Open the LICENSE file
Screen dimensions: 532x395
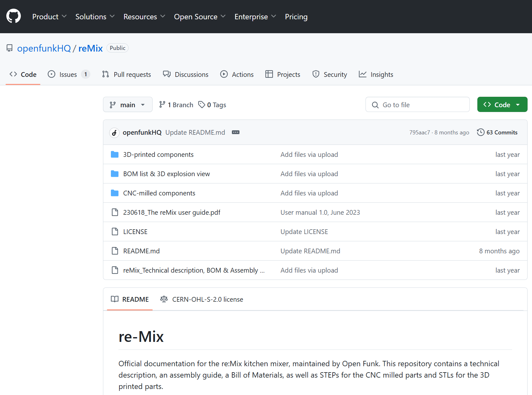(135, 231)
